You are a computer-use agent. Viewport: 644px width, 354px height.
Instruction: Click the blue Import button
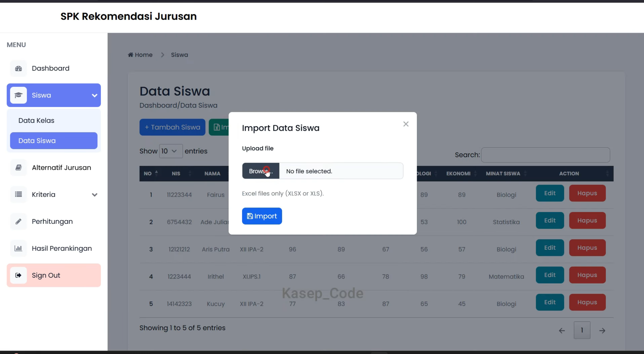[262, 216]
